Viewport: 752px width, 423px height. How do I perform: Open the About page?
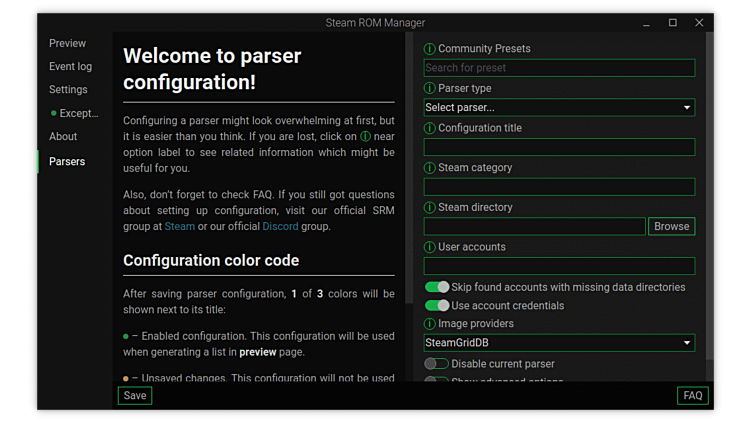click(63, 137)
